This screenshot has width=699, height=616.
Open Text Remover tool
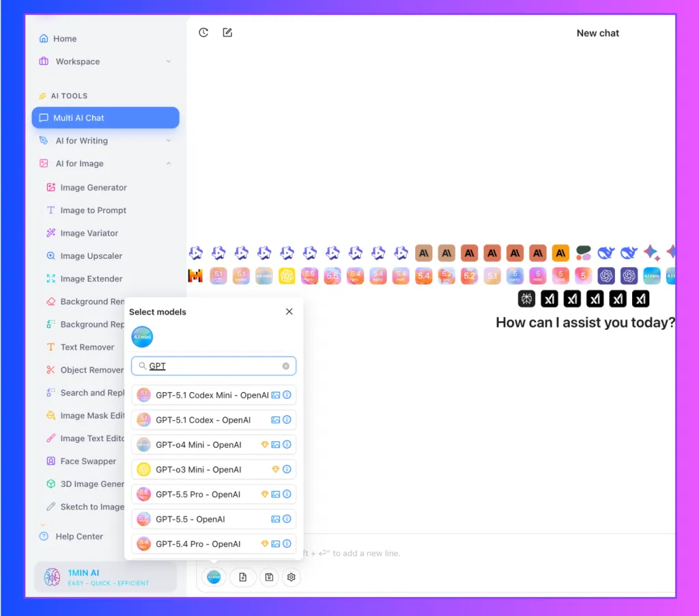click(81, 347)
